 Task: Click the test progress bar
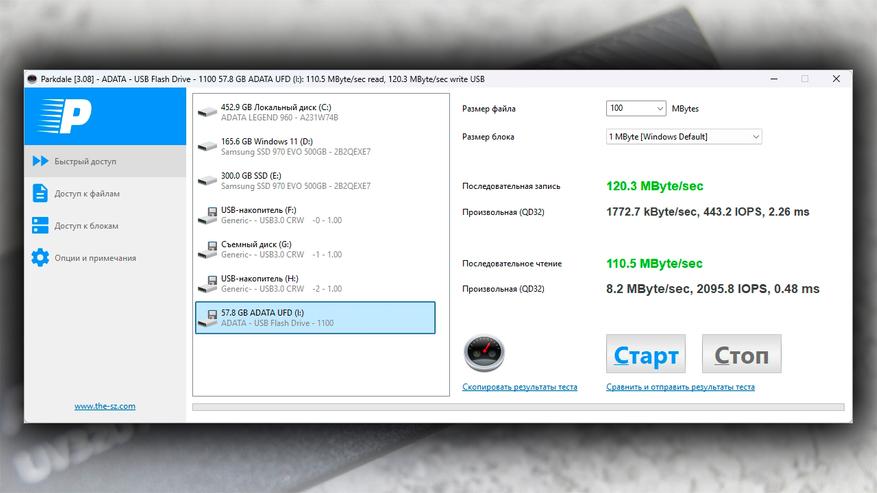point(518,407)
